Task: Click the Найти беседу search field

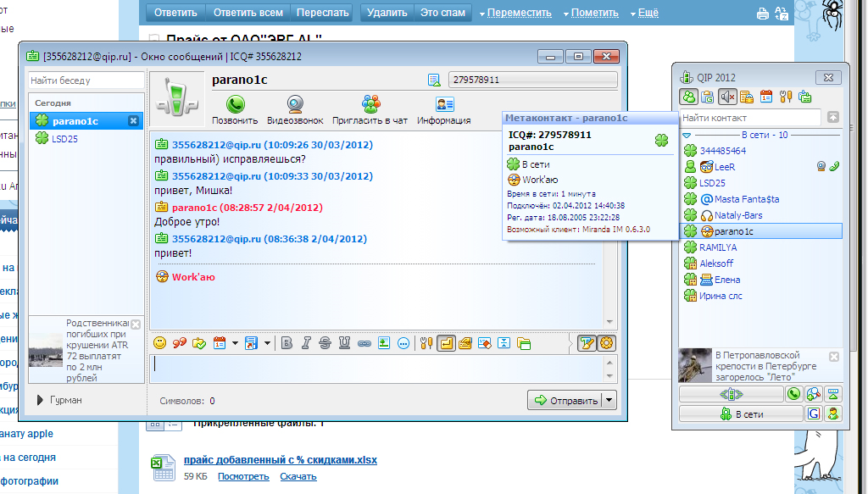Action: [x=86, y=80]
